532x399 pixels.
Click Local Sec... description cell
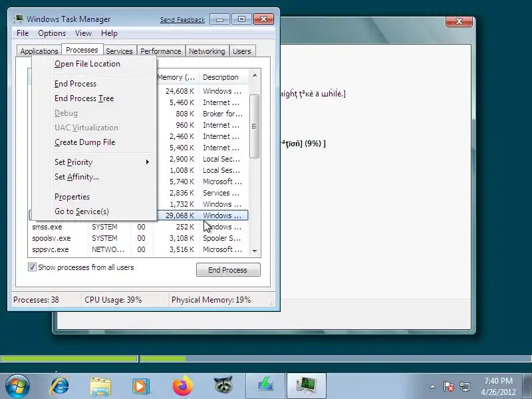[221, 159]
